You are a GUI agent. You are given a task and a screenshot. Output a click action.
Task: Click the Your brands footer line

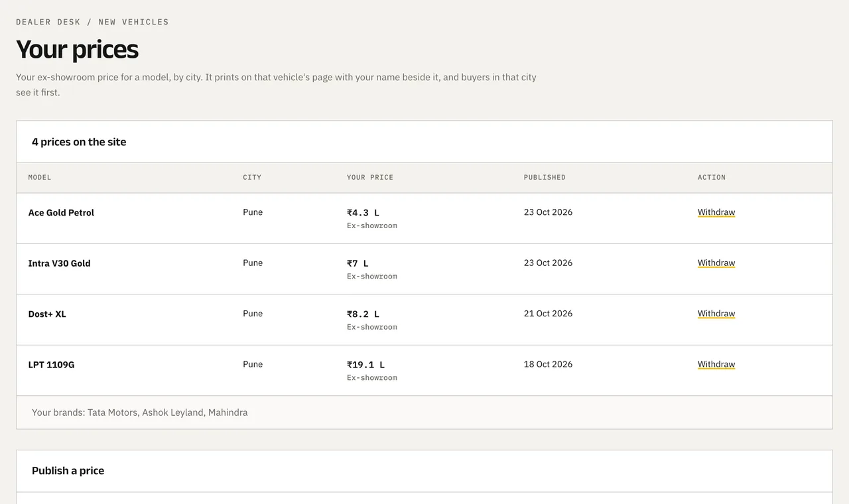[x=140, y=412]
